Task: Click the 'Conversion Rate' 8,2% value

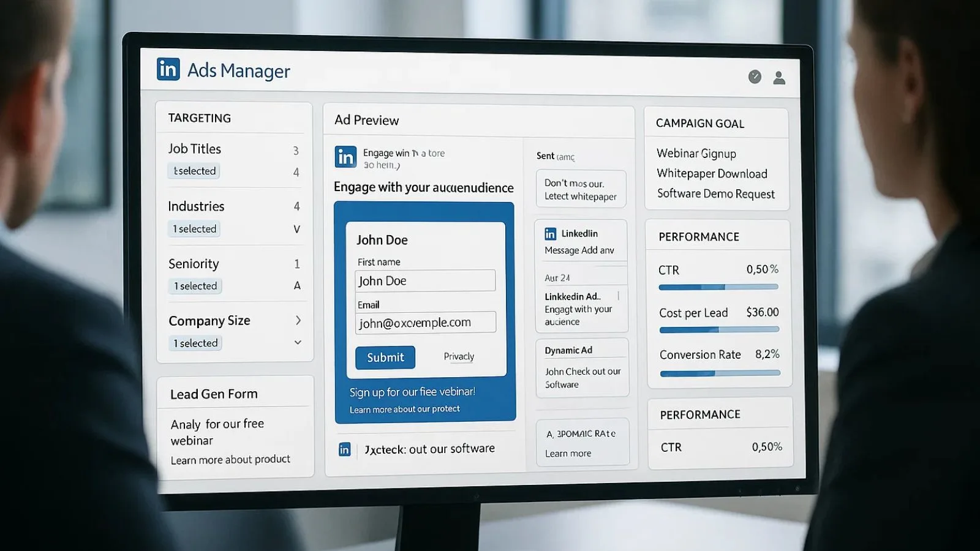Action: click(767, 354)
